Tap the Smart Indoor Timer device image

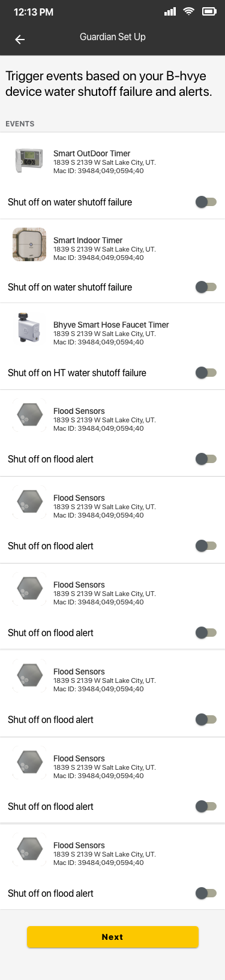pos(29,244)
